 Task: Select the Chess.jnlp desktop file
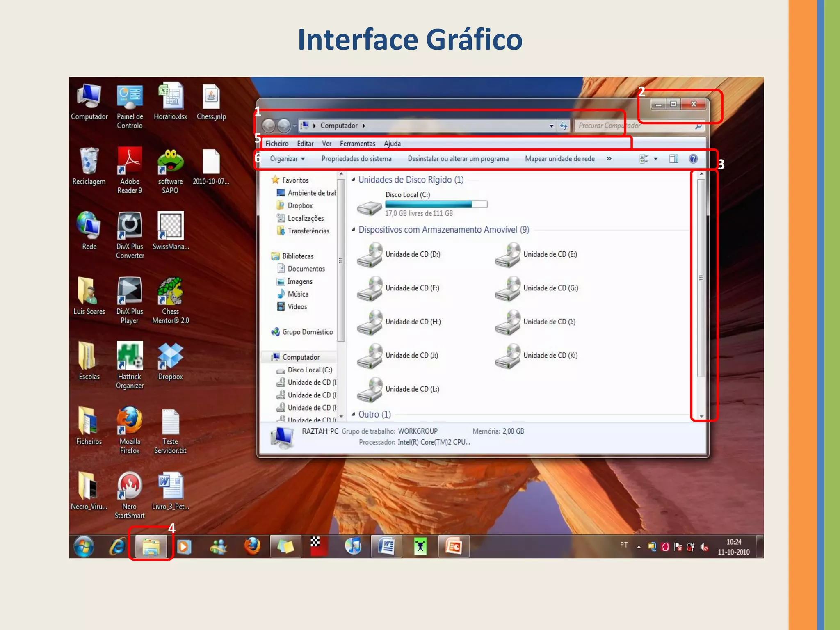coord(211,102)
